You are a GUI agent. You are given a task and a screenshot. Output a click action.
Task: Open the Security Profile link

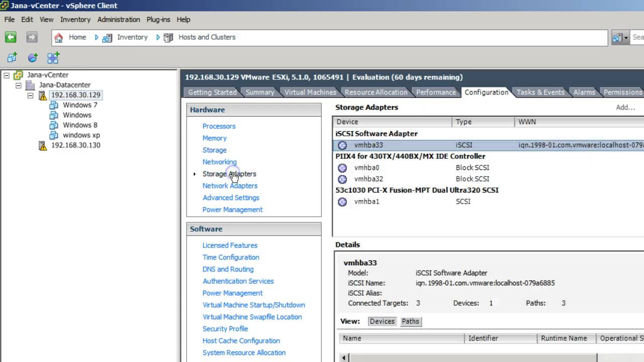tap(225, 329)
